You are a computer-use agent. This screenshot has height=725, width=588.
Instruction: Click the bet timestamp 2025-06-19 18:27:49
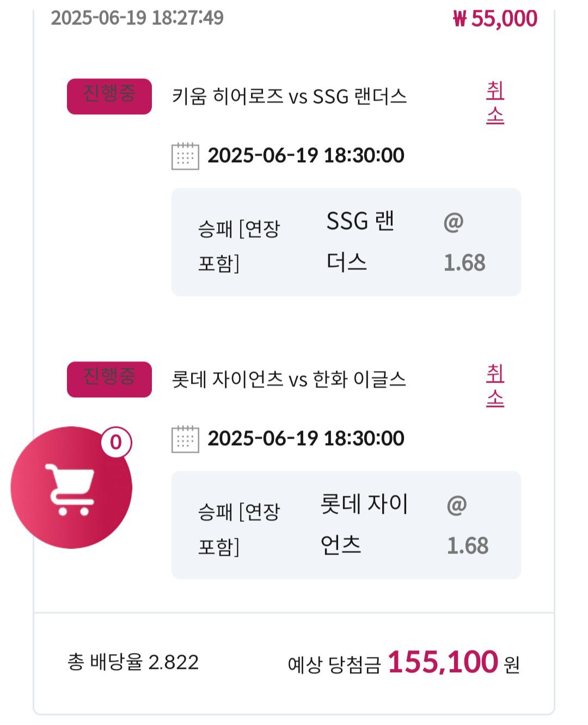[x=137, y=18]
